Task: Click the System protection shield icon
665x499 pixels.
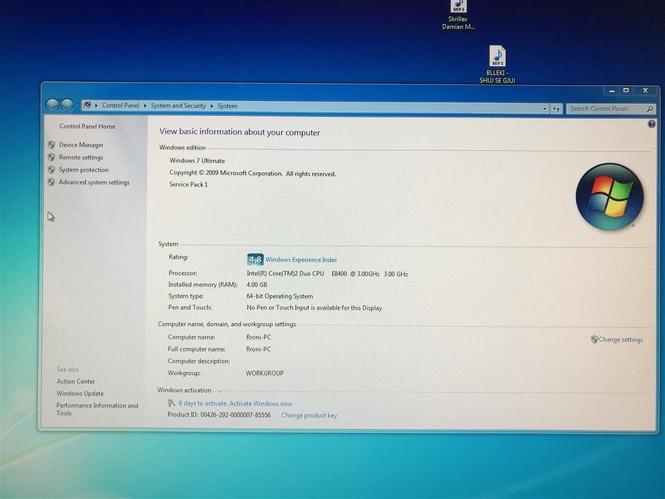Action: pyautogui.click(x=51, y=170)
